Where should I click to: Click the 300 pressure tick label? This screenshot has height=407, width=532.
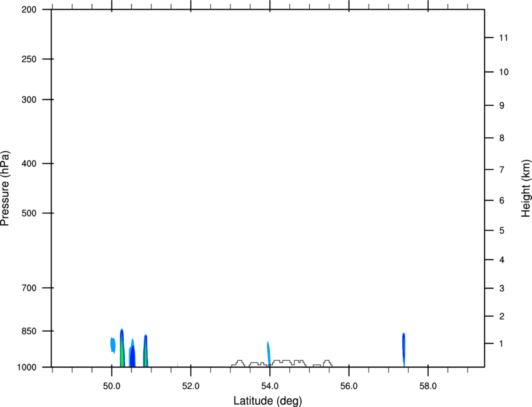click(x=29, y=100)
